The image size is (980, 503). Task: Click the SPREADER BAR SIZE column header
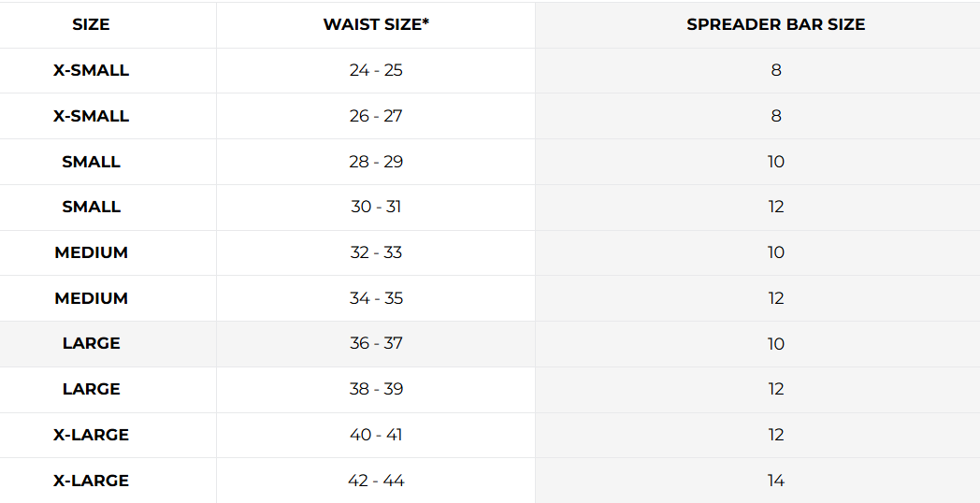[x=775, y=25]
